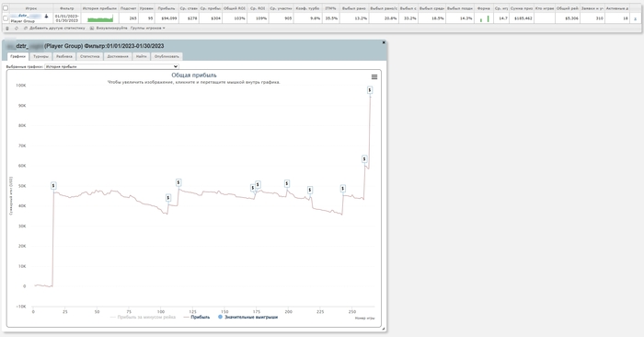Sort by the ITM% column header
644x337 pixels.
[x=330, y=8]
